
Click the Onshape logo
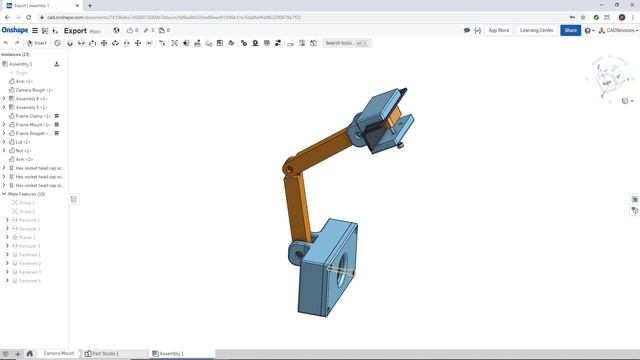tap(15, 30)
